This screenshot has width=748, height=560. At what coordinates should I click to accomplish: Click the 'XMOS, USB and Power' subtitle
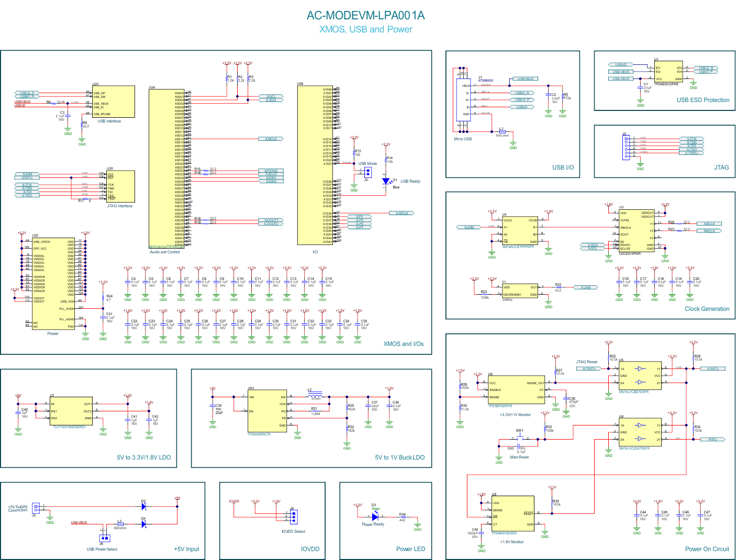365,29
